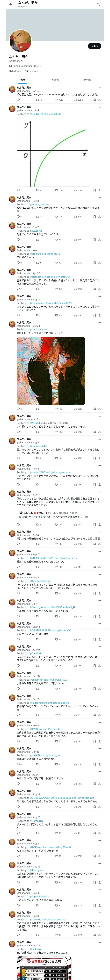110x980 pixels.
Task: Share the Jan 27 post
Action: 99,100
